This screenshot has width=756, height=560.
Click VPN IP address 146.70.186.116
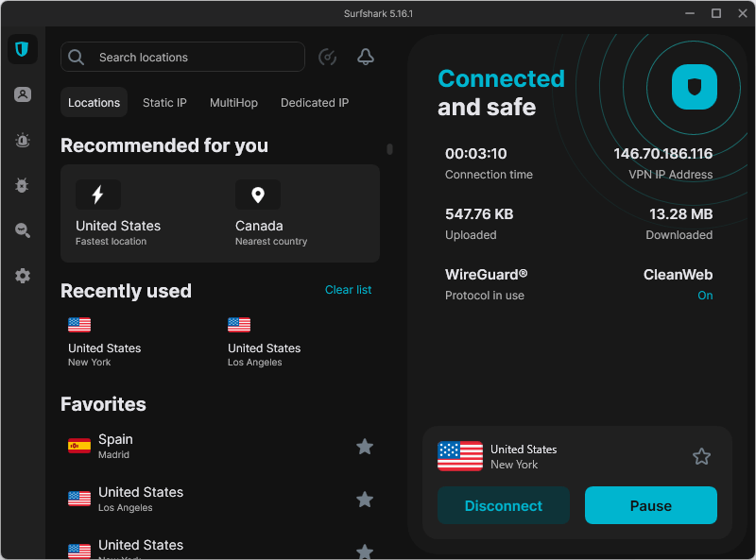(663, 154)
